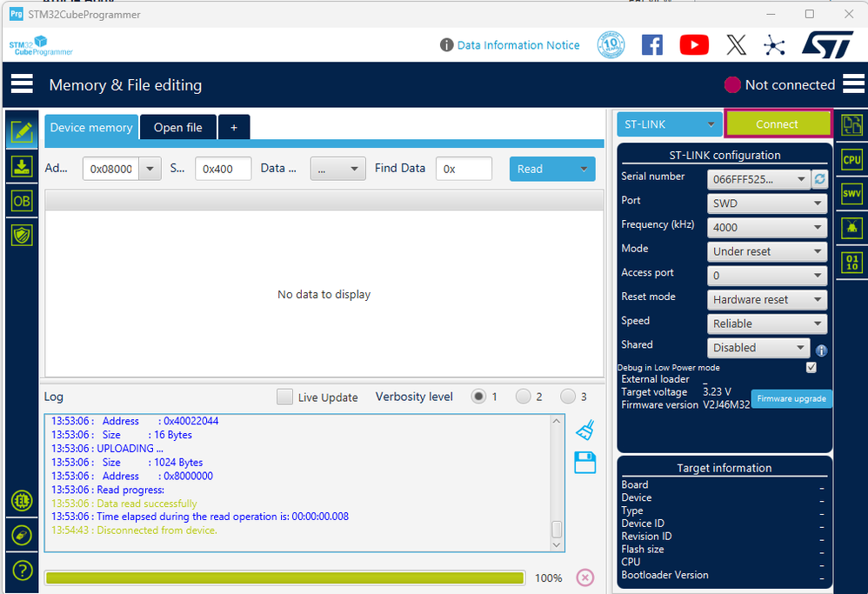
Task: Show info about the Shared setting
Action: pyautogui.click(x=822, y=350)
